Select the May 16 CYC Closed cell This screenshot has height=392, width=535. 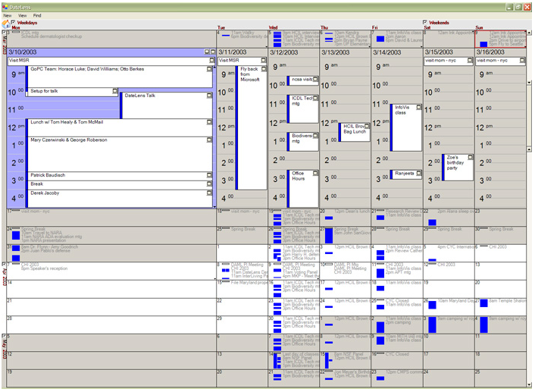pos(397,360)
